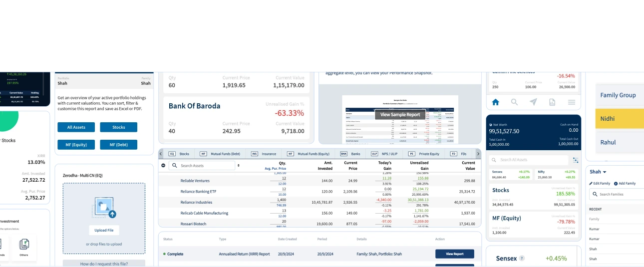Click the Upload File button

click(104, 230)
